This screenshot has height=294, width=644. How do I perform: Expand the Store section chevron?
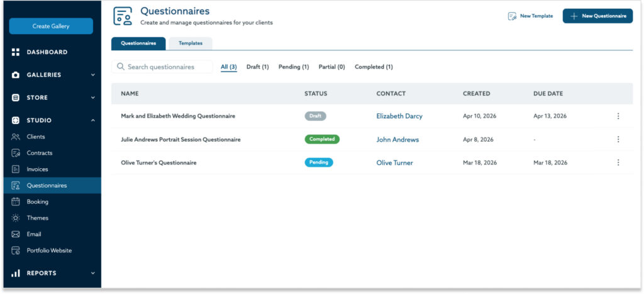[x=93, y=98]
